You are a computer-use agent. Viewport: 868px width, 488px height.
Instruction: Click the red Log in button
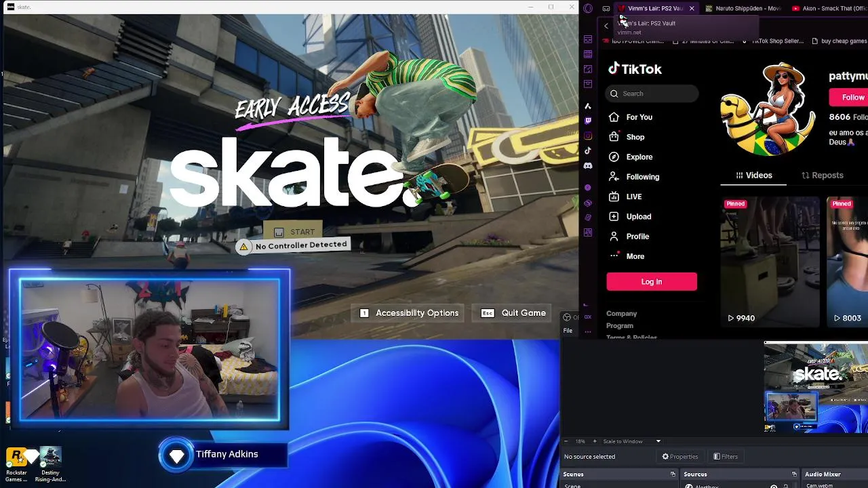click(x=652, y=281)
